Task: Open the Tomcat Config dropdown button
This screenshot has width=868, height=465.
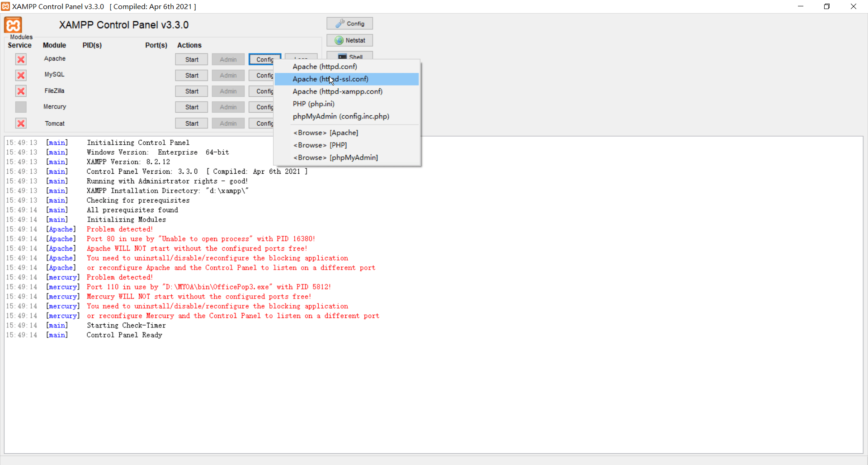Action: [x=261, y=123]
